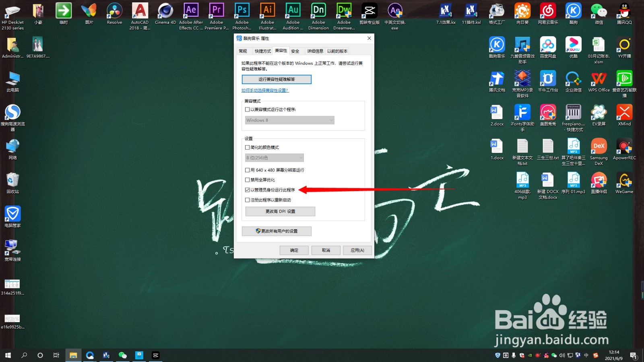Expand the Windows 8 compatibility dropdown
Image resolution: width=644 pixels, height=362 pixels.
[x=290, y=120]
